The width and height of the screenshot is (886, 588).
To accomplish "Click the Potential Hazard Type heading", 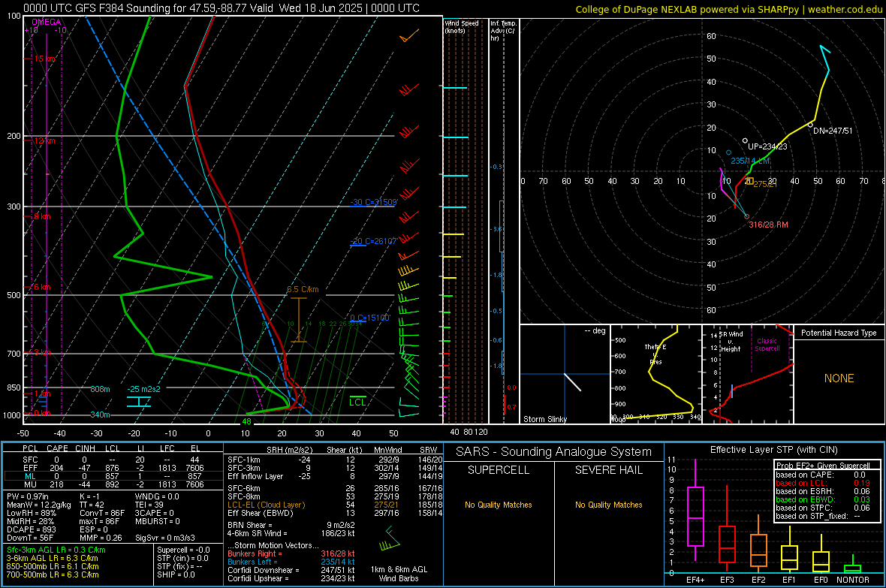I will point(839,333).
